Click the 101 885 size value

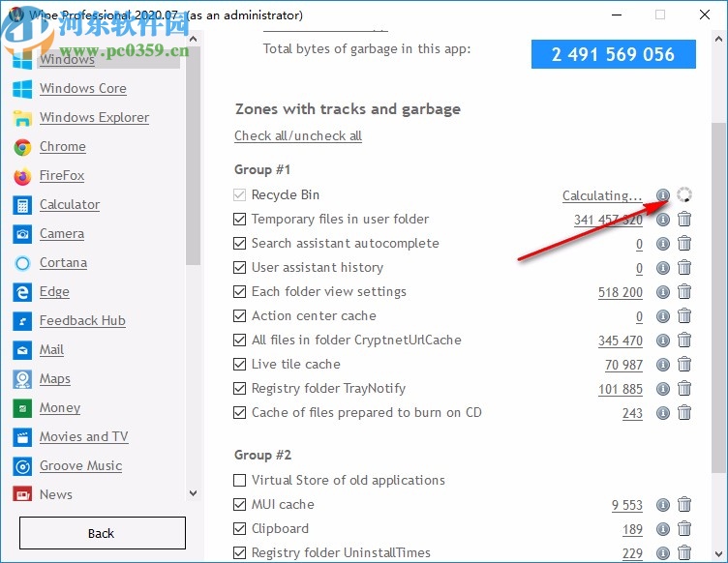[x=621, y=389]
